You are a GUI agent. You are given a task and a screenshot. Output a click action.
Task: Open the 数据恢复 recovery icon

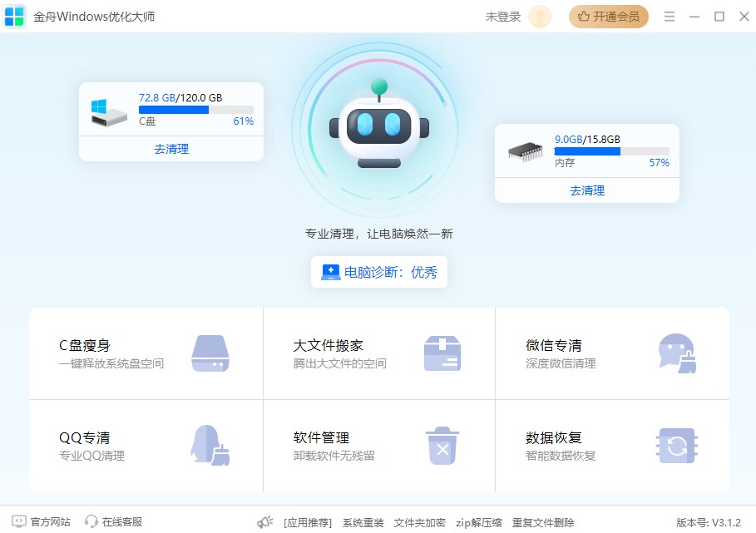point(677,447)
